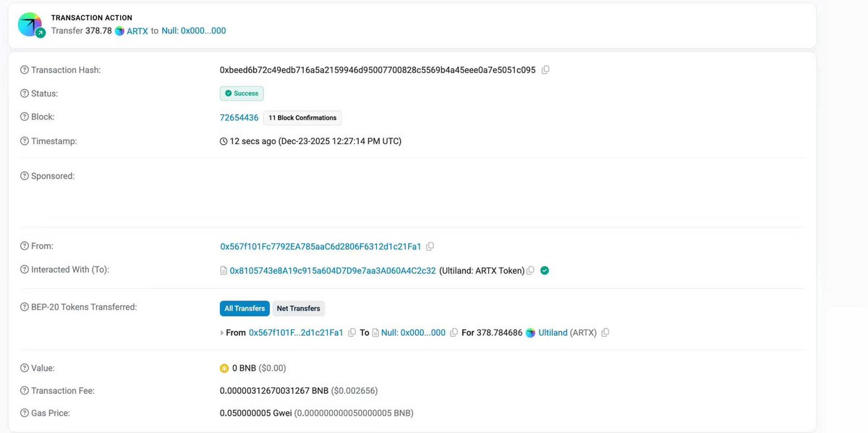Click the BNB coin icon in Value row
This screenshot has width=868, height=433.
pyautogui.click(x=224, y=369)
